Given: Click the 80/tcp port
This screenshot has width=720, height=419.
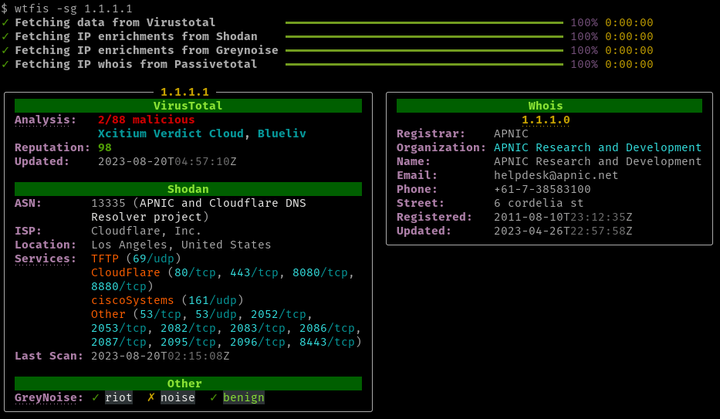Looking at the screenshot, I should pyautogui.click(x=195, y=272).
